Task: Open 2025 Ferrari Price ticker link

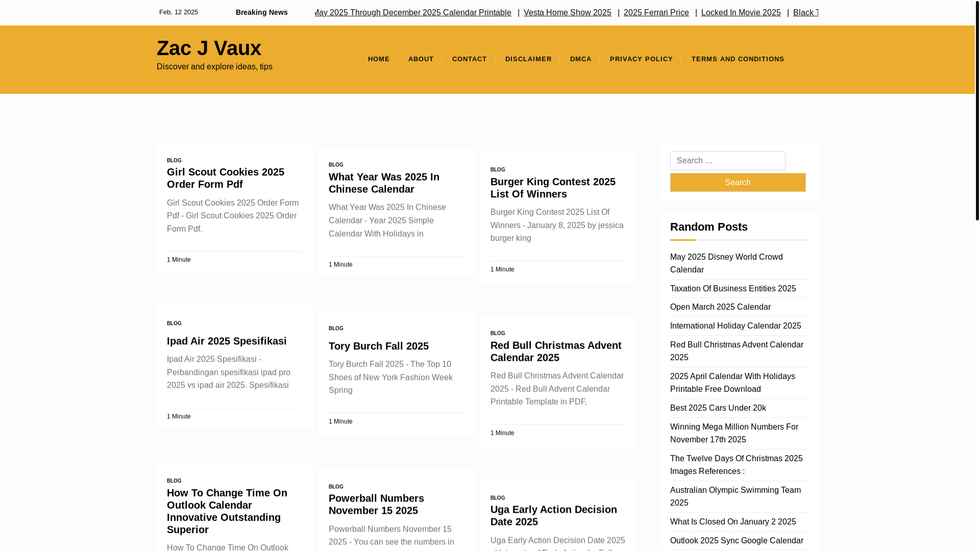Action: click(x=656, y=13)
